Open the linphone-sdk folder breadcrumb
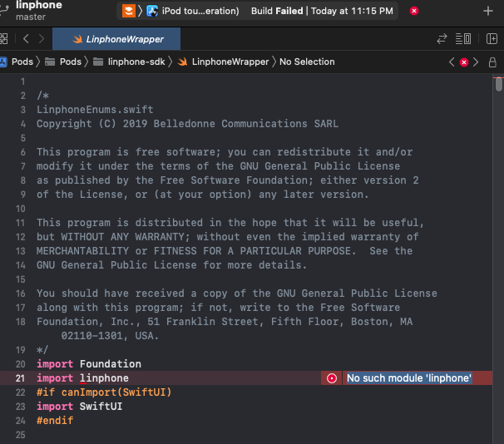 [129, 62]
